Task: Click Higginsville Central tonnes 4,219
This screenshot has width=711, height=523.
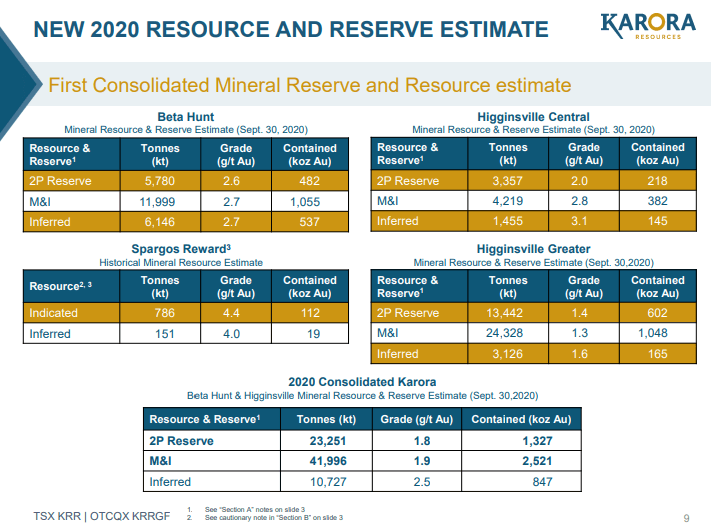Action: (508, 201)
